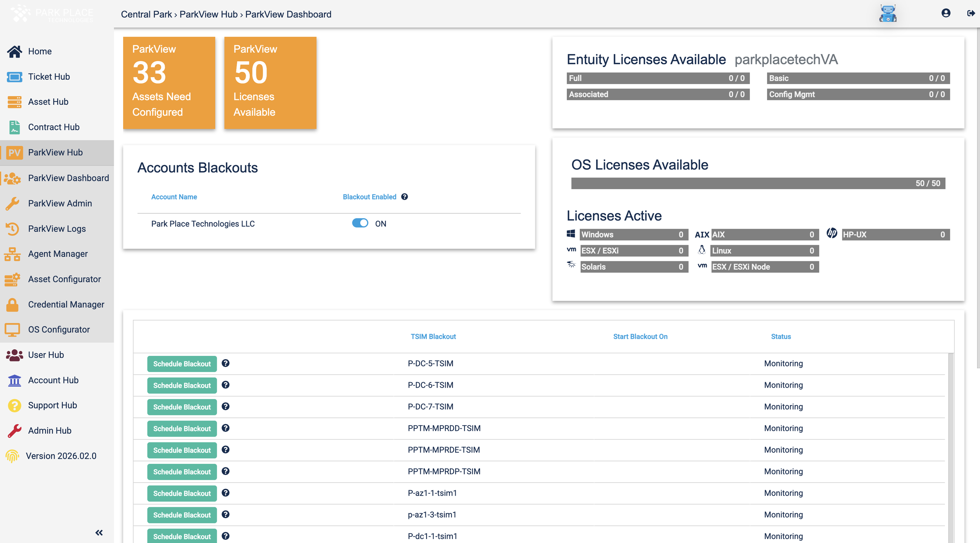Click Monitoring status for P-dc1-1-tsim1
The width and height of the screenshot is (980, 543).
tap(783, 536)
